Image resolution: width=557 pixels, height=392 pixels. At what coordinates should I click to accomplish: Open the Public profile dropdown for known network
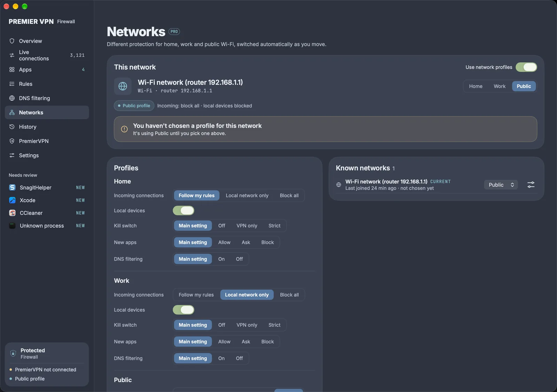(501, 185)
